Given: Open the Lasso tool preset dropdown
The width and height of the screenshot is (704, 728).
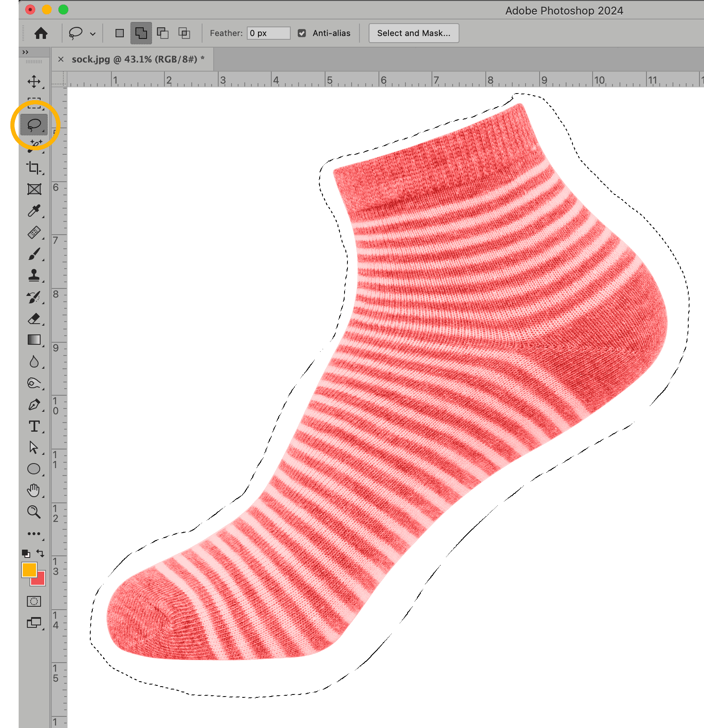Looking at the screenshot, I should (x=93, y=34).
